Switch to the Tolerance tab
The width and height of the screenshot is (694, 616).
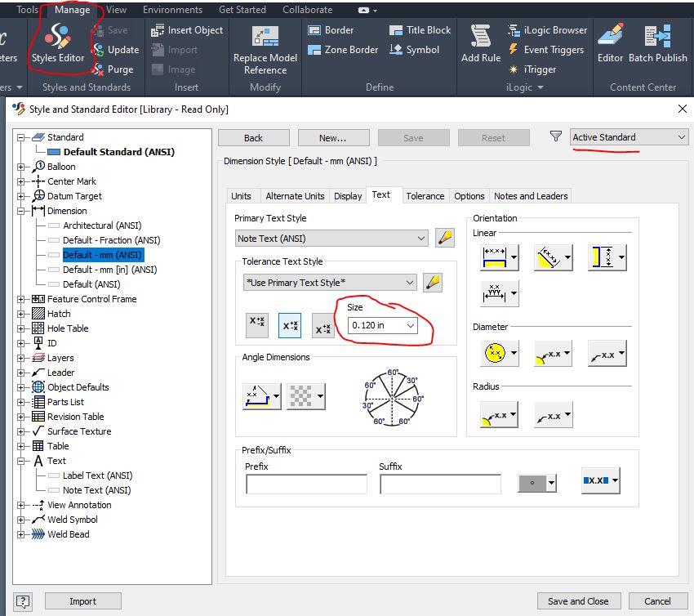point(425,195)
